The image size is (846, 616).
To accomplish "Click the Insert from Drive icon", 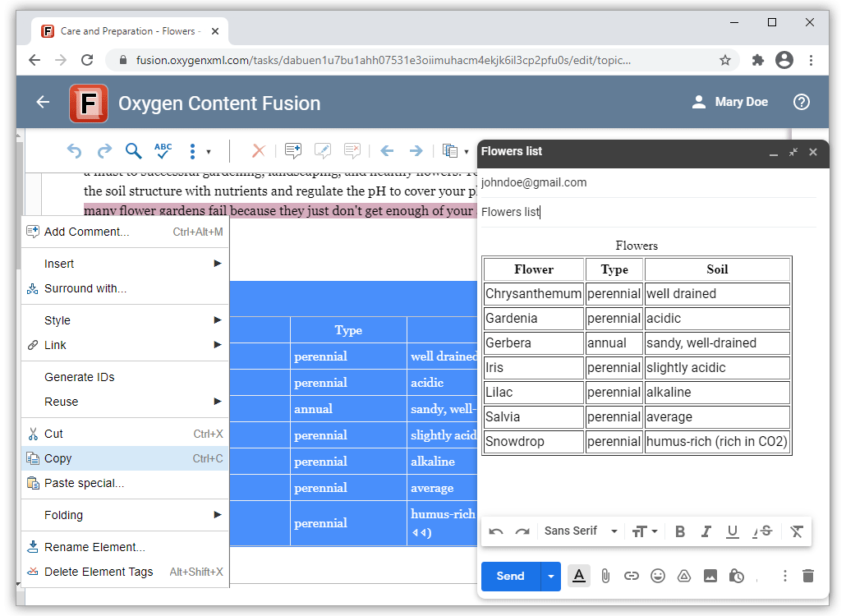I will point(684,576).
